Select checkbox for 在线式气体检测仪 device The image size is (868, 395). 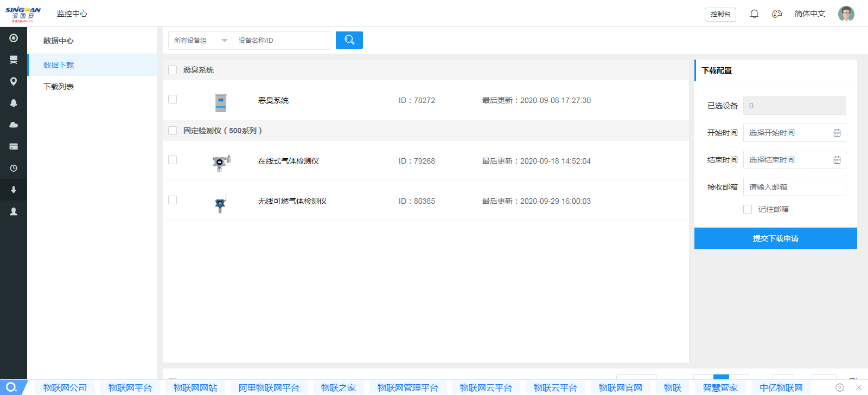(173, 160)
